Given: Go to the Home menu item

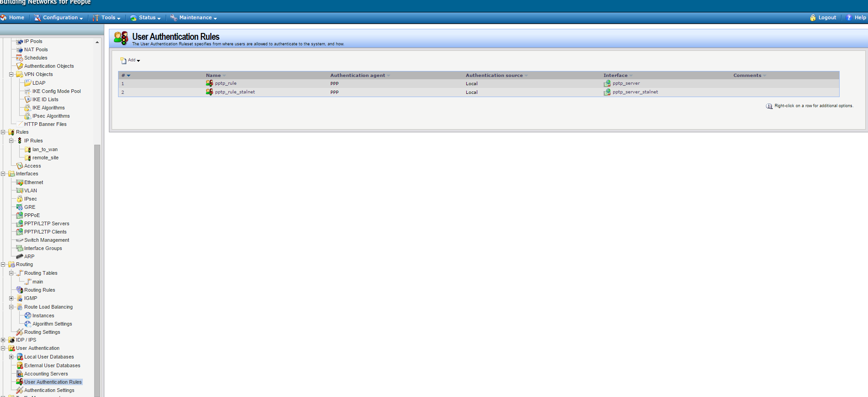Looking at the screenshot, I should click(x=13, y=17).
